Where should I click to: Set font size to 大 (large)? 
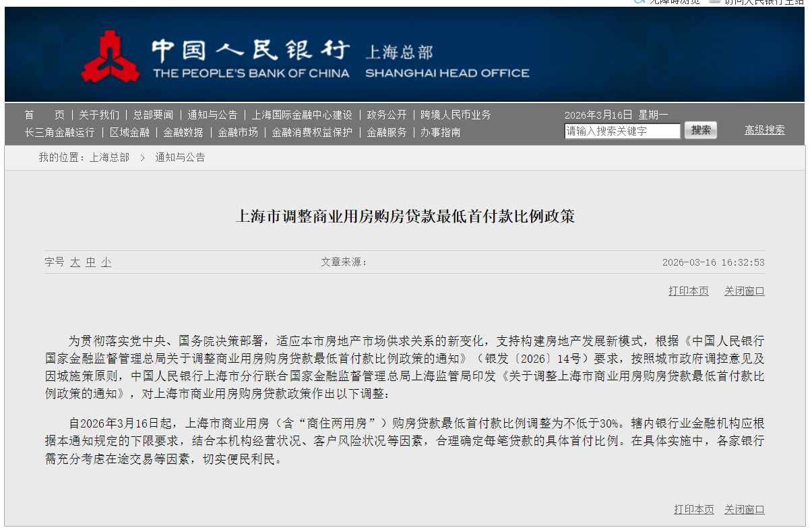click(75, 262)
